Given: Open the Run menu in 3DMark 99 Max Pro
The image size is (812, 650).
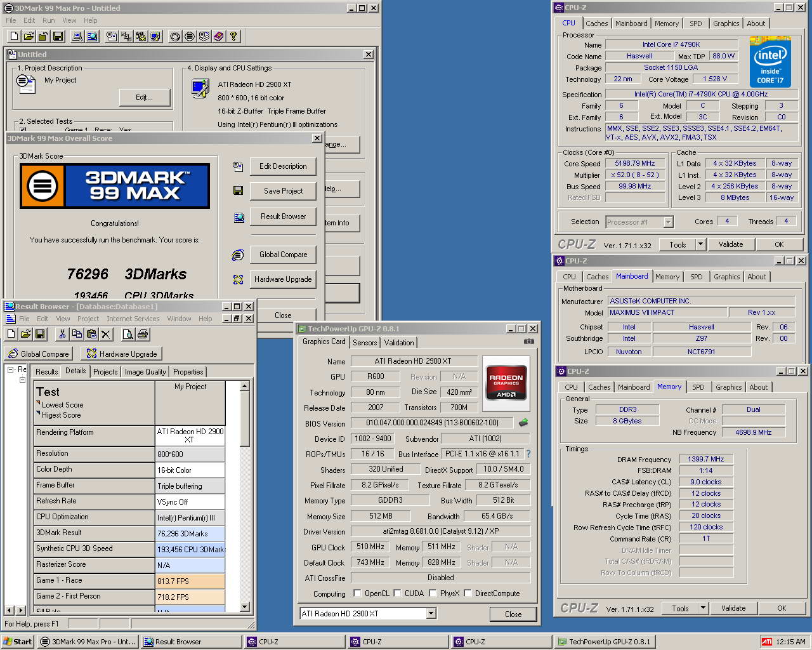Looking at the screenshot, I should (x=48, y=20).
